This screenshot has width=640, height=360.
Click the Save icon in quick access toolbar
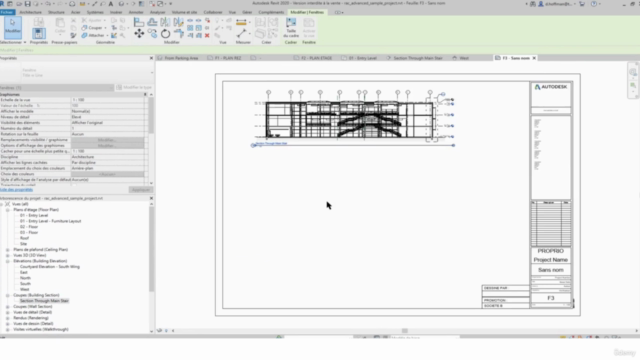point(27,4)
